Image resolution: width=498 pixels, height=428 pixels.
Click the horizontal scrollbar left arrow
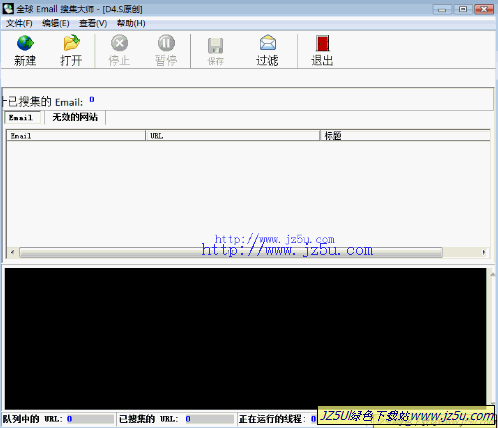pos(12,252)
